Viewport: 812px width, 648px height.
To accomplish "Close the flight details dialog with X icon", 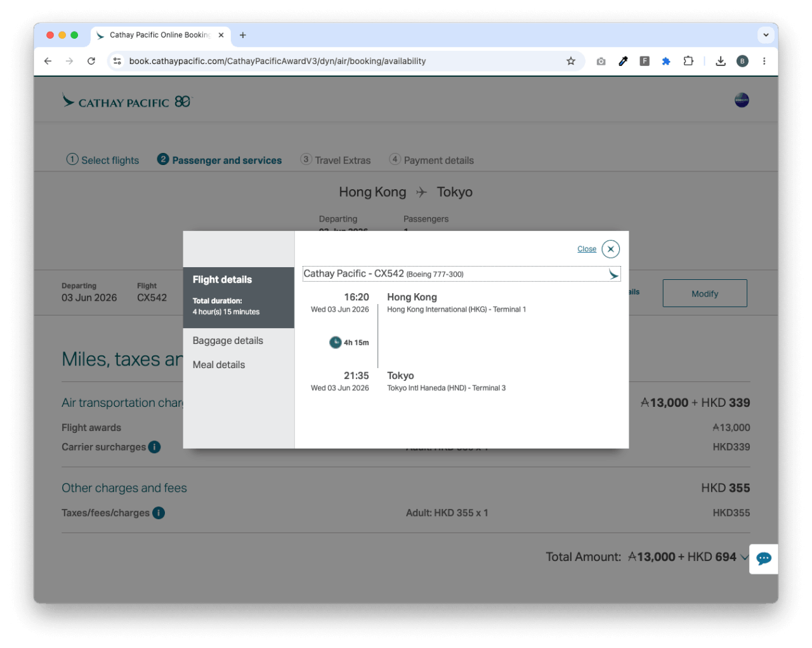I will (x=610, y=249).
